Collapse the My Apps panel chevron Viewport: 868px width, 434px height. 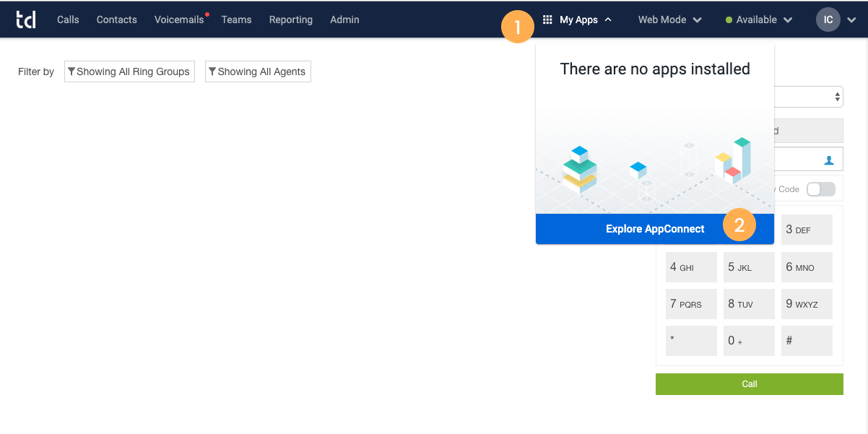607,19
